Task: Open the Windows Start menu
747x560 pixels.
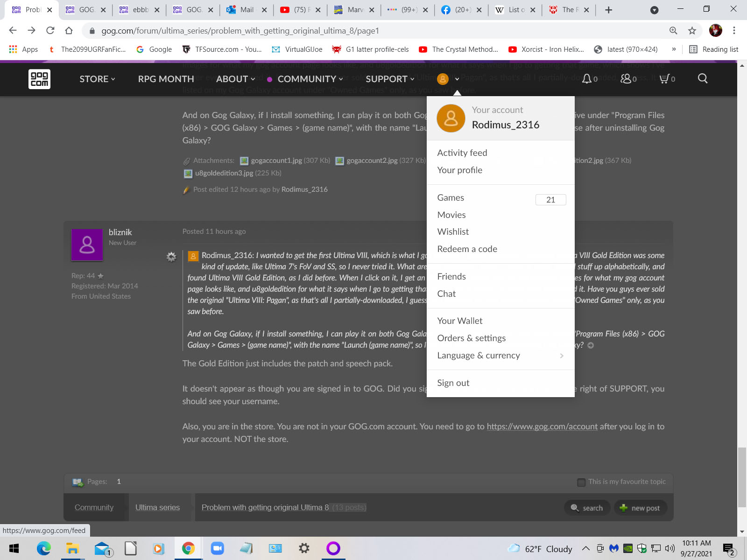Action: (14, 548)
